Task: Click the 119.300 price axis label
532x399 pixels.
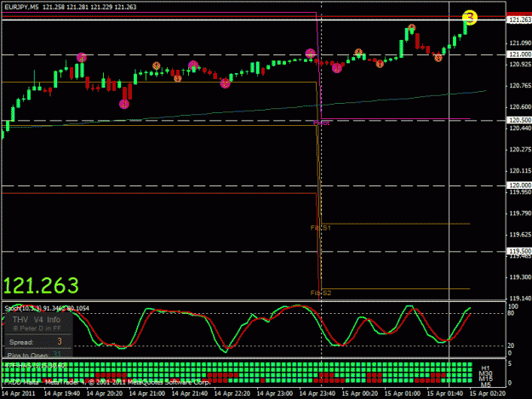Action: pyautogui.click(x=520, y=277)
